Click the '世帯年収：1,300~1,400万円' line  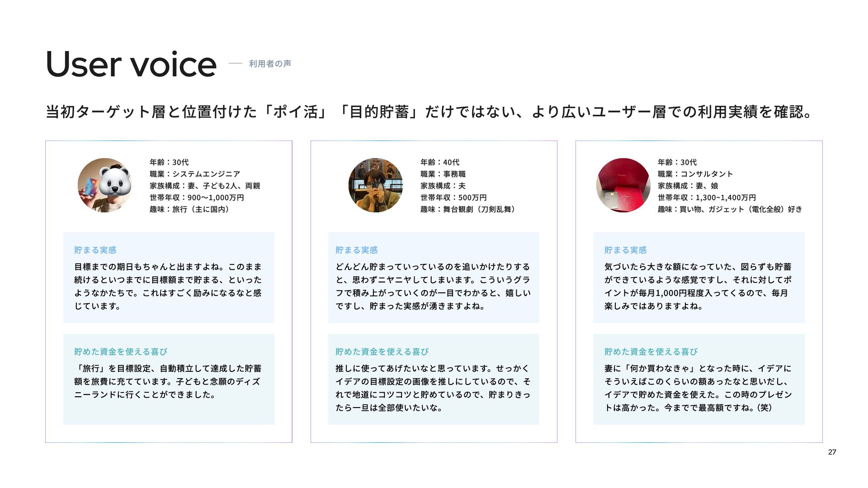pyautogui.click(x=707, y=197)
